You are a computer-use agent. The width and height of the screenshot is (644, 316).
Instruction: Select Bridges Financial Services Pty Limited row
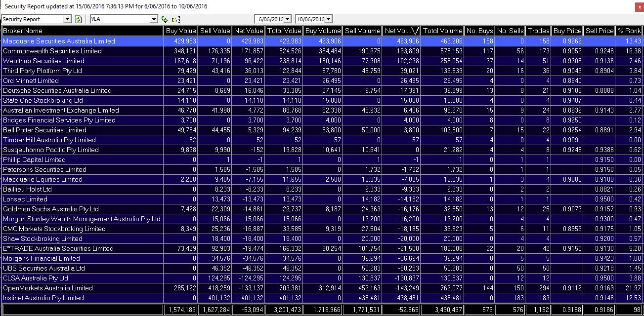pos(322,120)
